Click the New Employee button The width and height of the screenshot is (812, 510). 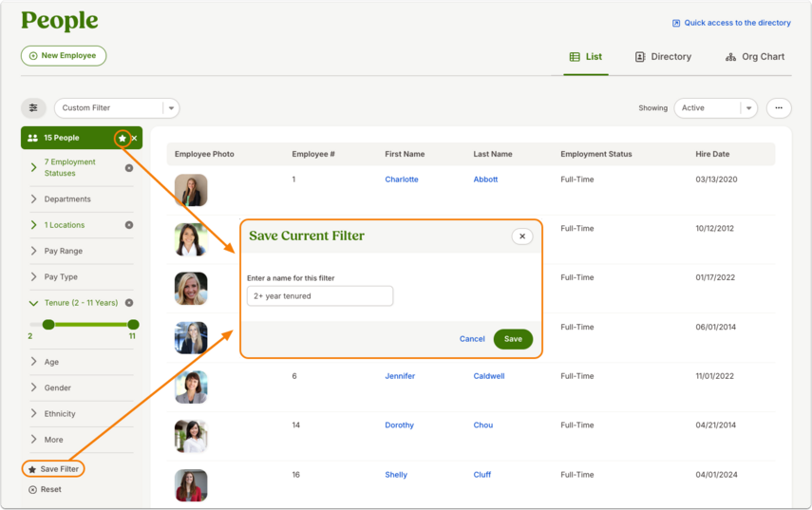coord(64,55)
